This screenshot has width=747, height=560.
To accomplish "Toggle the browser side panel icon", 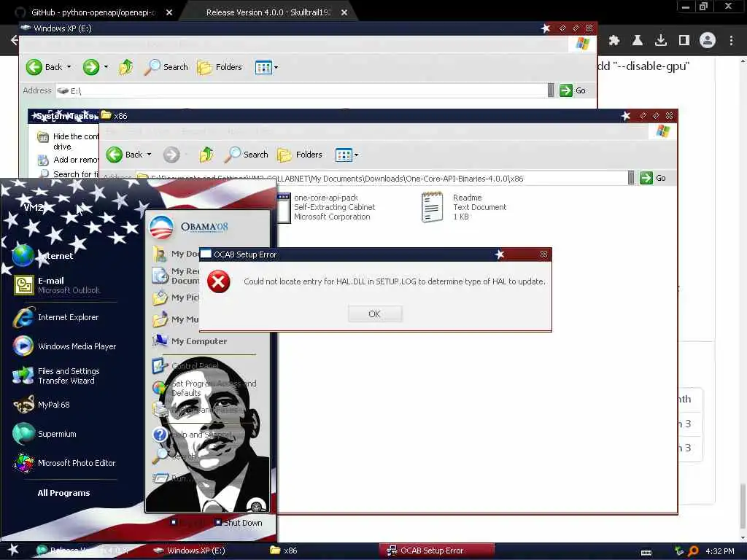I will coord(684,41).
